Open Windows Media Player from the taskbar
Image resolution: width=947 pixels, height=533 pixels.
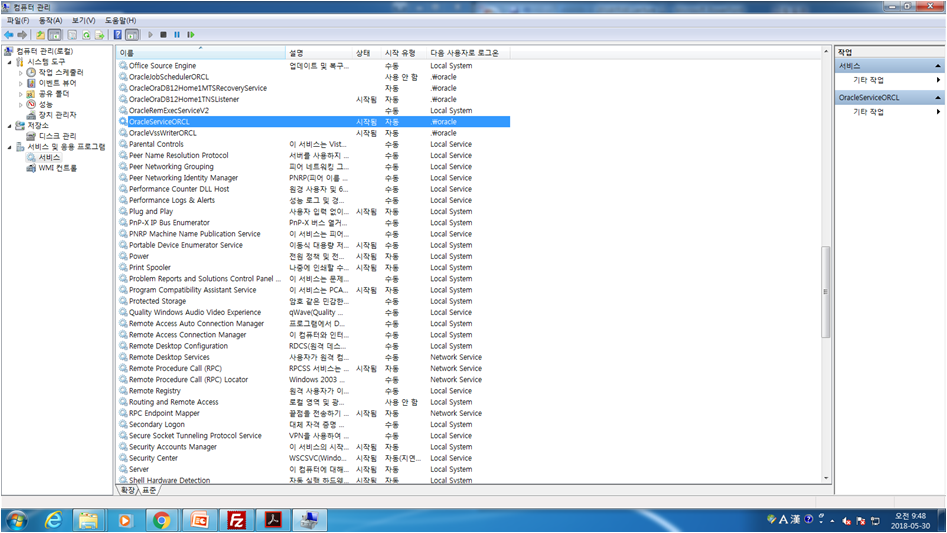coord(124,520)
